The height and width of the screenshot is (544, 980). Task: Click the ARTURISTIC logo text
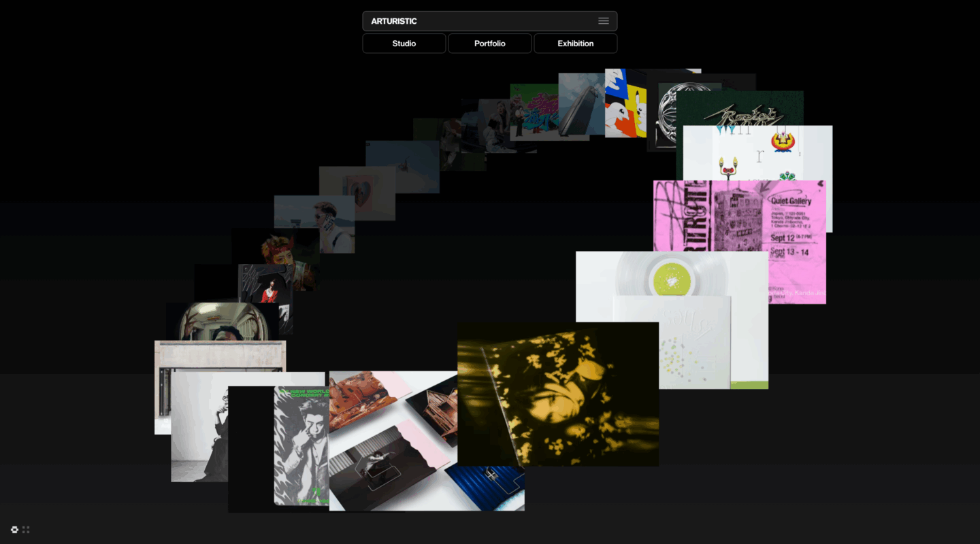tap(394, 21)
